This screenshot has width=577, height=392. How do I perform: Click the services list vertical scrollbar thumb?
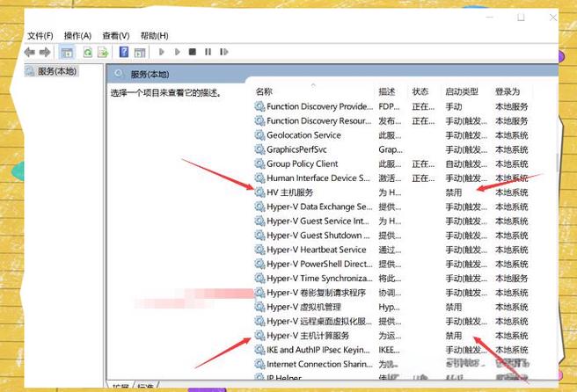click(x=557, y=163)
